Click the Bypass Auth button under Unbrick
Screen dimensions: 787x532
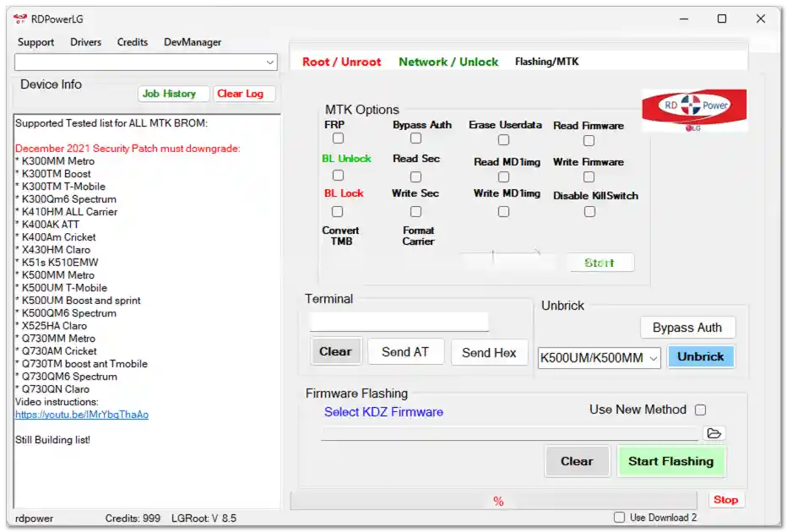pyautogui.click(x=687, y=328)
